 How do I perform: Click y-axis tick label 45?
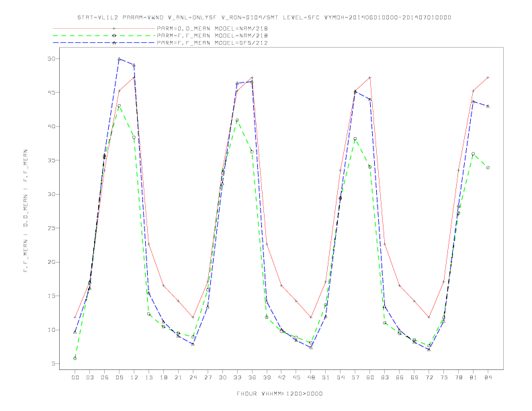pos(51,93)
